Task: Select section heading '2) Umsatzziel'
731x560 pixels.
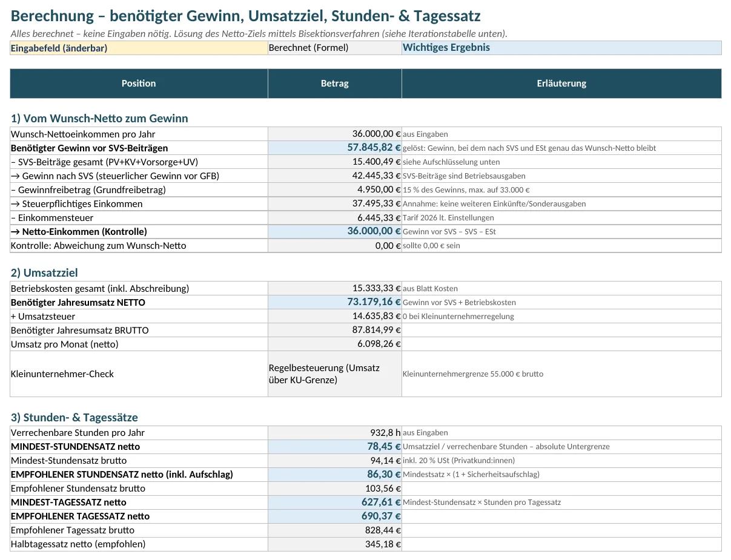Action: pyautogui.click(x=44, y=273)
